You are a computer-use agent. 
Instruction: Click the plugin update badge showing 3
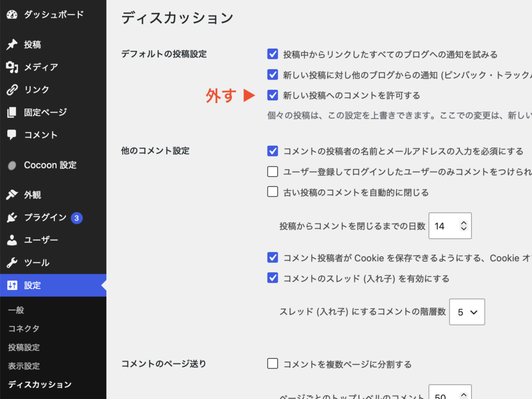[77, 218]
